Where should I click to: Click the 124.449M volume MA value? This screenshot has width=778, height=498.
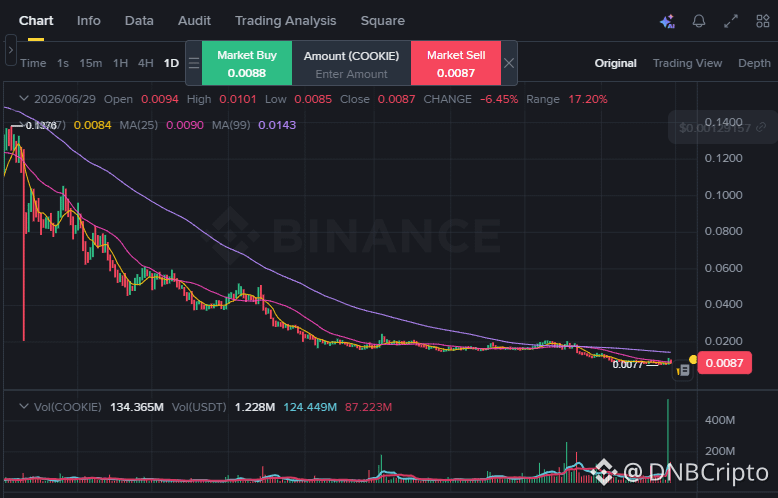tap(310, 407)
